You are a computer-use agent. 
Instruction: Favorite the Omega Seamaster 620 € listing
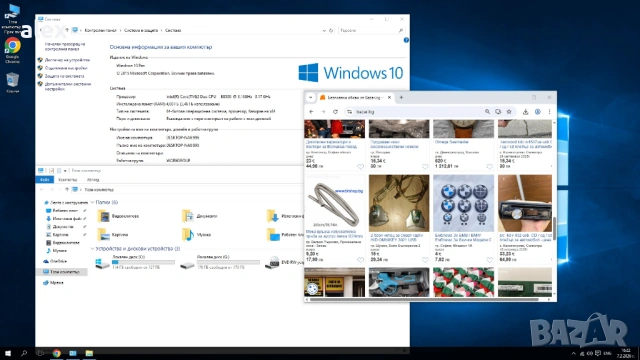point(489,167)
